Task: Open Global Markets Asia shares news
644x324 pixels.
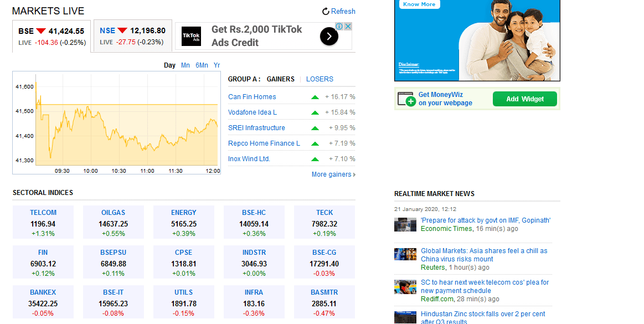Action: (484, 255)
